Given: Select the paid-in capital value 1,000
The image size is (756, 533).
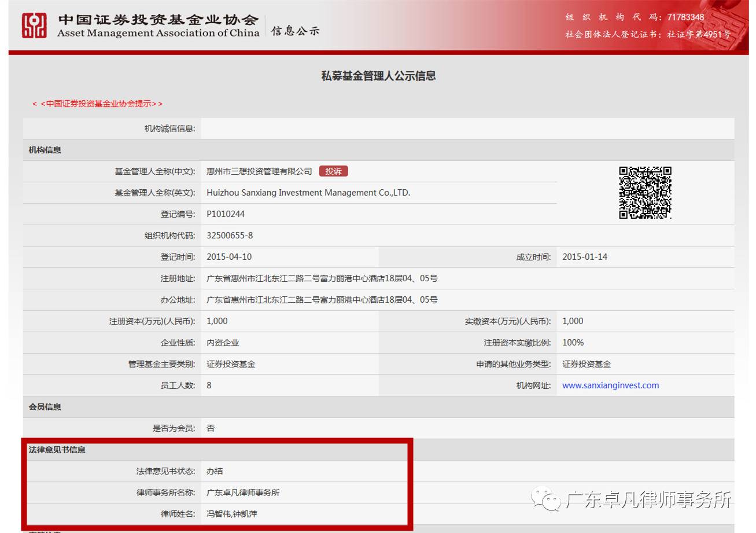Looking at the screenshot, I should (x=573, y=321).
